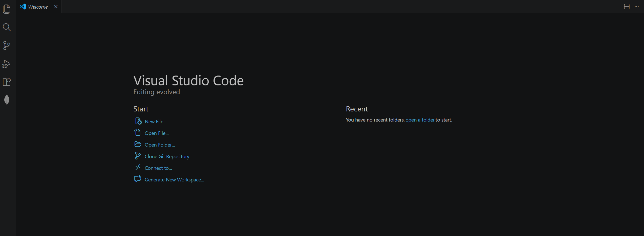Click the VS Code logo on Welcome tab
Screen dimensions: 644x236
[23, 7]
